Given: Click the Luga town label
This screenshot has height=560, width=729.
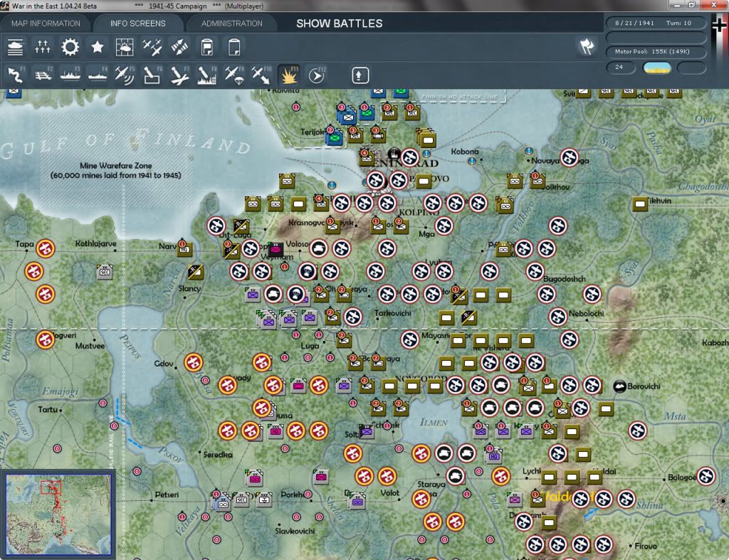Looking at the screenshot, I should point(310,346).
